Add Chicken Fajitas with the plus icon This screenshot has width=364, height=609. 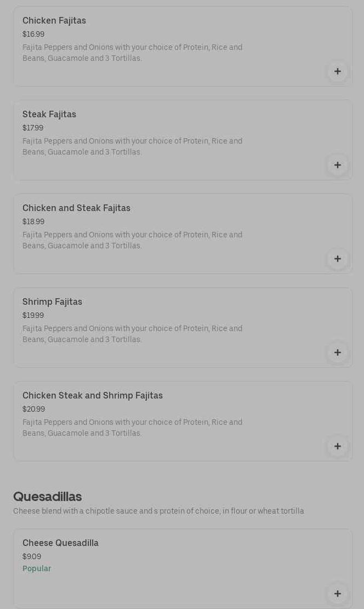(337, 71)
